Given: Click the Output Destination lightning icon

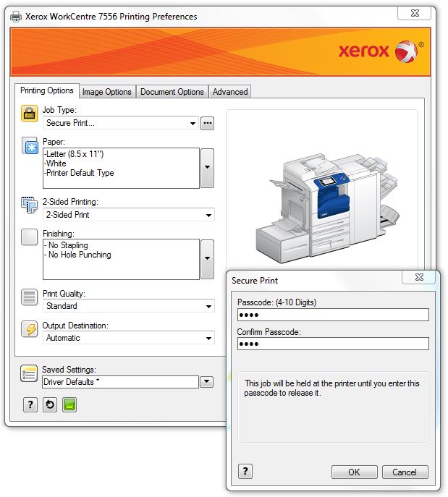Looking at the screenshot, I should 30,329.
